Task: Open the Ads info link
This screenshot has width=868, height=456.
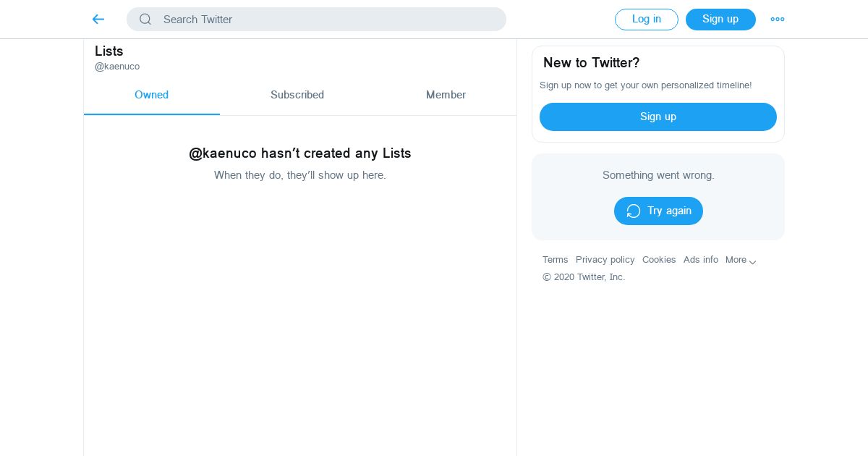Action: pyautogui.click(x=701, y=260)
